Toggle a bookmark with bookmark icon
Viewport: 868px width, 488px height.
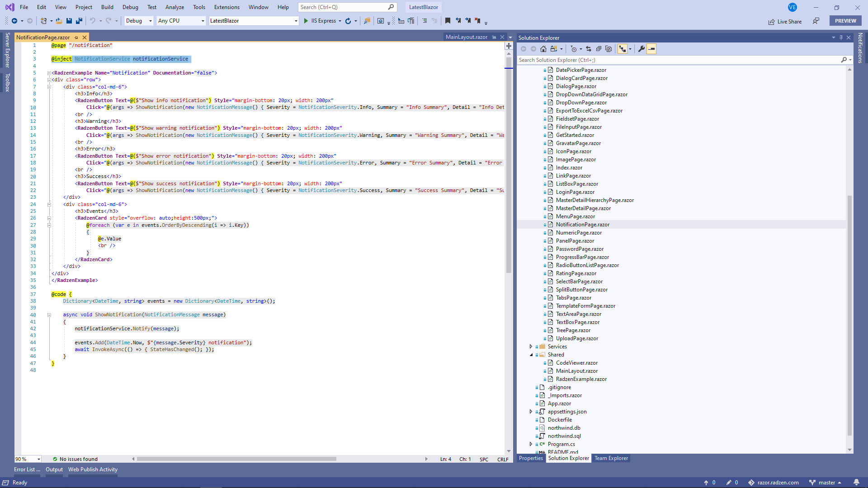448,21
